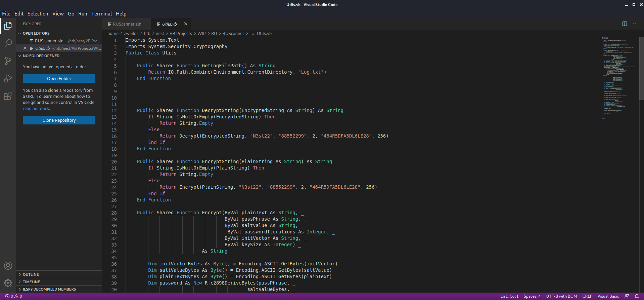
Task: Open the Source Control view
Action: pos(8,61)
